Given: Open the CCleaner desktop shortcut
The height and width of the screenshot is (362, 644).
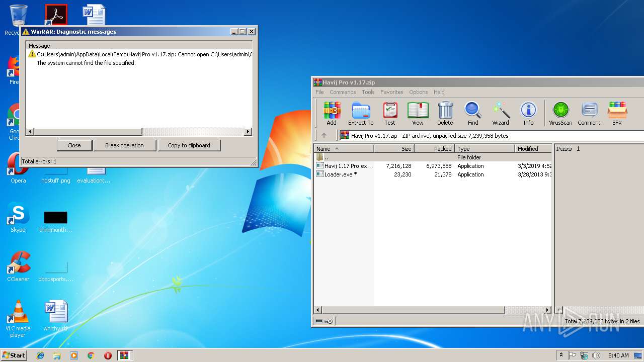Looking at the screenshot, I should click(18, 266).
